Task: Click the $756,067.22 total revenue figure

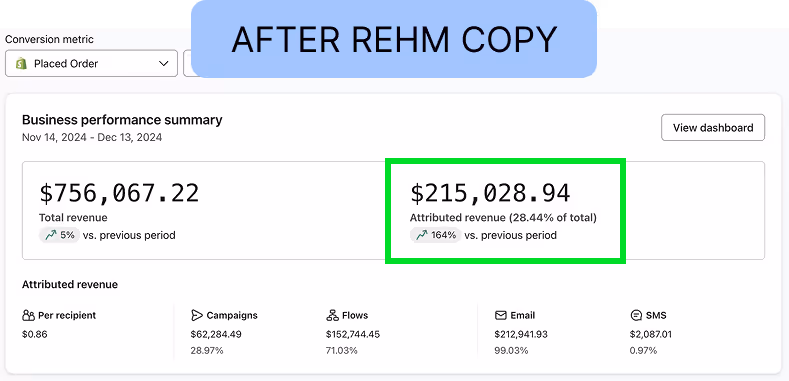Action: point(119,193)
